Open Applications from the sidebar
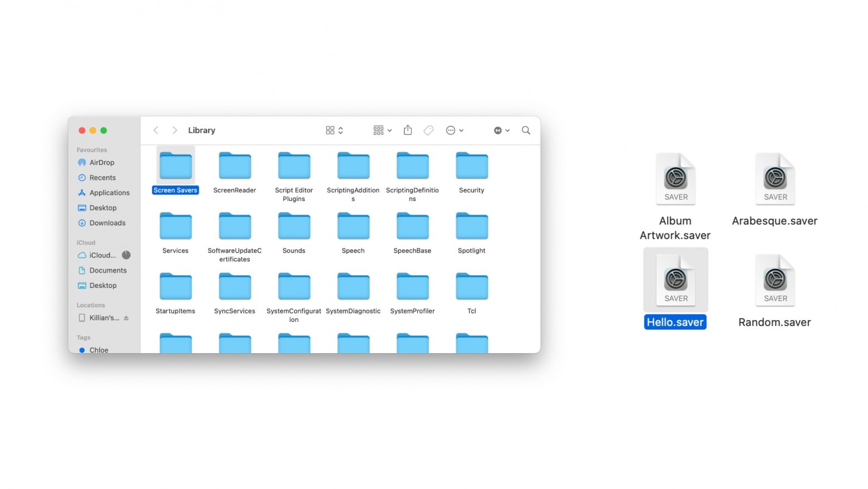Image resolution: width=868 pixels, height=489 pixels. pos(109,192)
